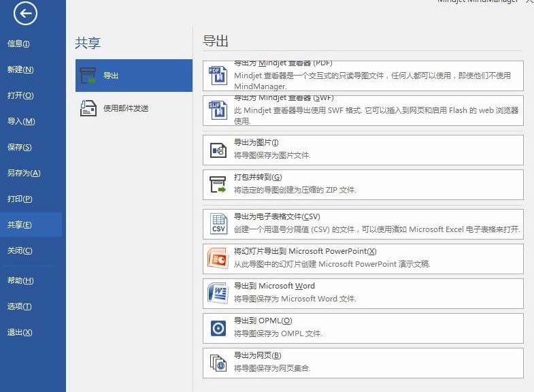Select 新建(N) in the sidebar

tap(20, 69)
